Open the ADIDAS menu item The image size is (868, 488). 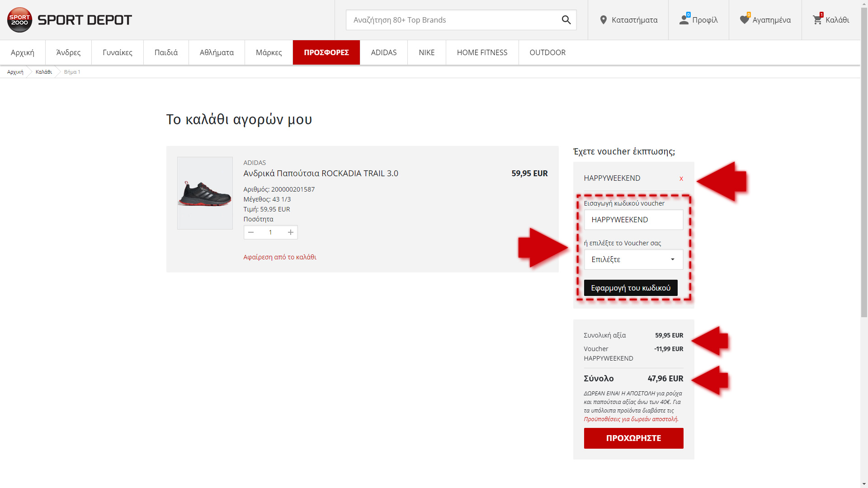point(384,52)
